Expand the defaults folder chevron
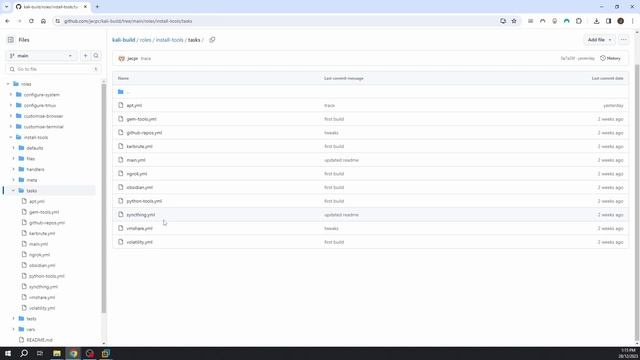The height and width of the screenshot is (360, 640). coord(13,148)
